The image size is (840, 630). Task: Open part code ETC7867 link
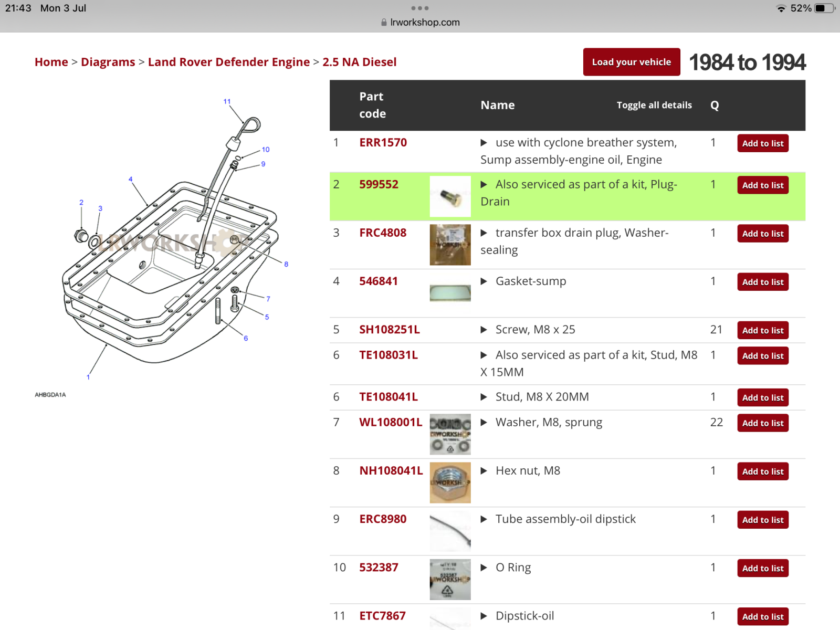[x=383, y=615]
